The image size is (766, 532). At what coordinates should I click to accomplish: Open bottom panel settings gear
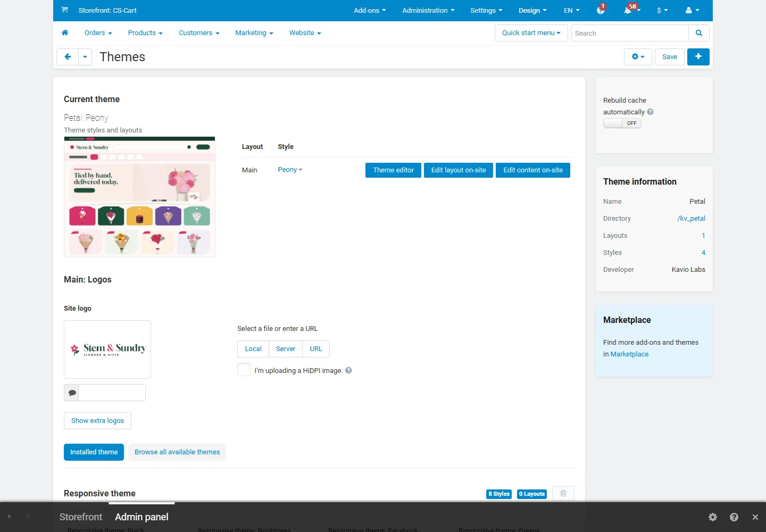(x=713, y=517)
